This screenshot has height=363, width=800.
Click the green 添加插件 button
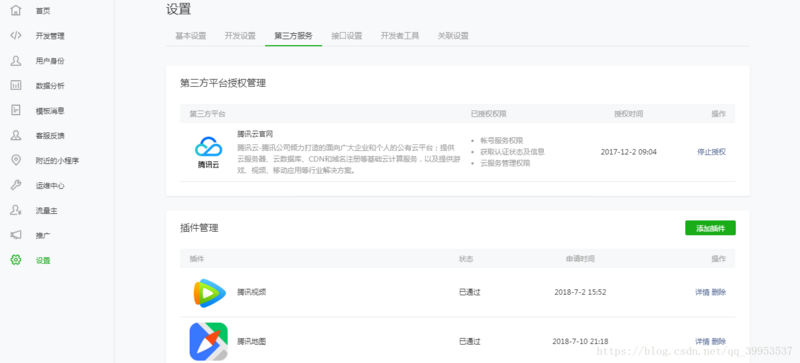point(710,228)
